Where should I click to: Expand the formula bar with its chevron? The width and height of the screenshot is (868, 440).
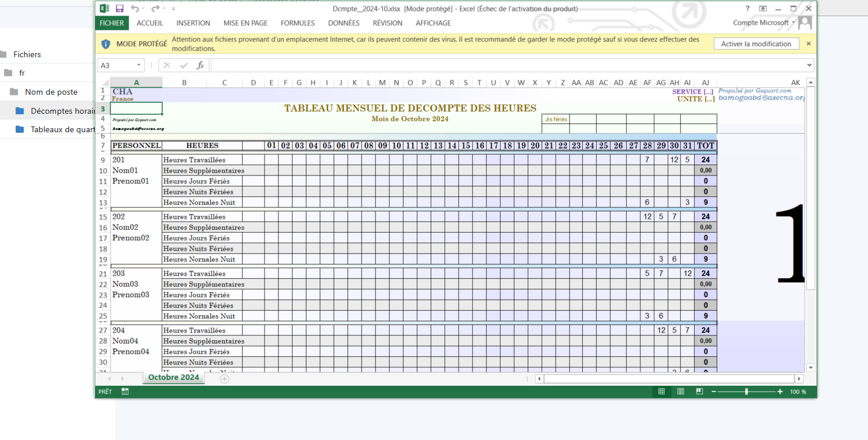[x=809, y=65]
